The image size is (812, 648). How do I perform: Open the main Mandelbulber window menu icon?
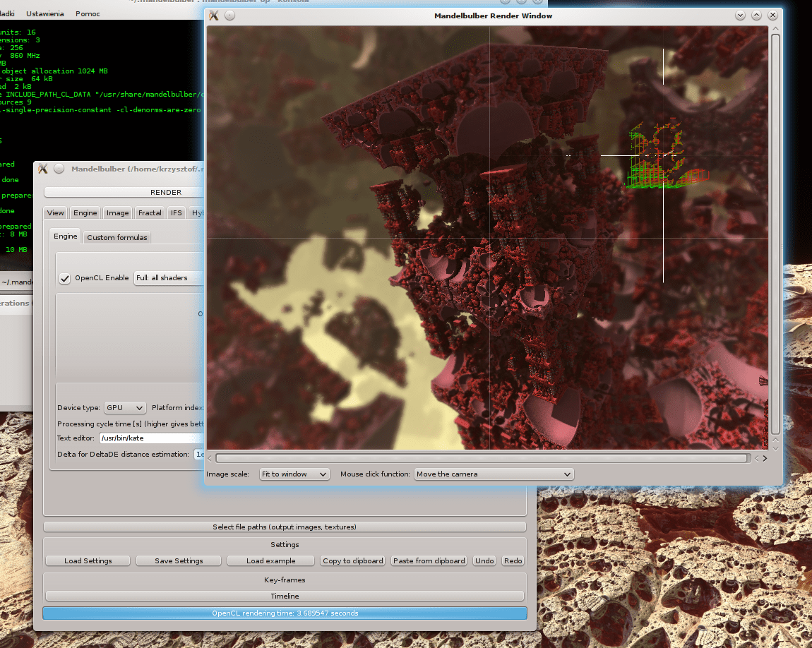click(x=43, y=169)
